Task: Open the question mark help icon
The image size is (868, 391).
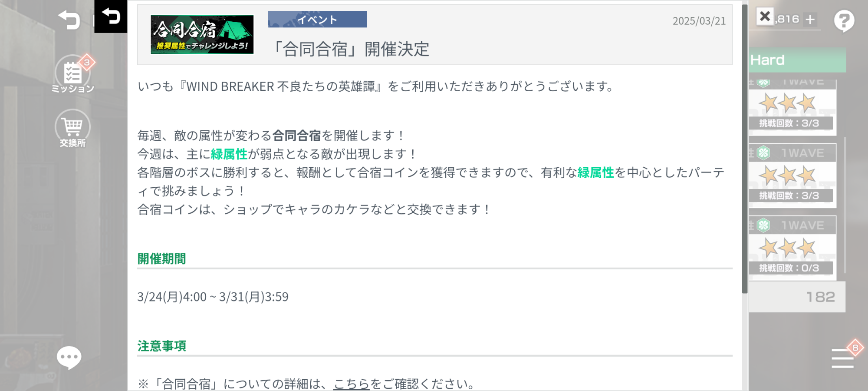Action: [844, 20]
